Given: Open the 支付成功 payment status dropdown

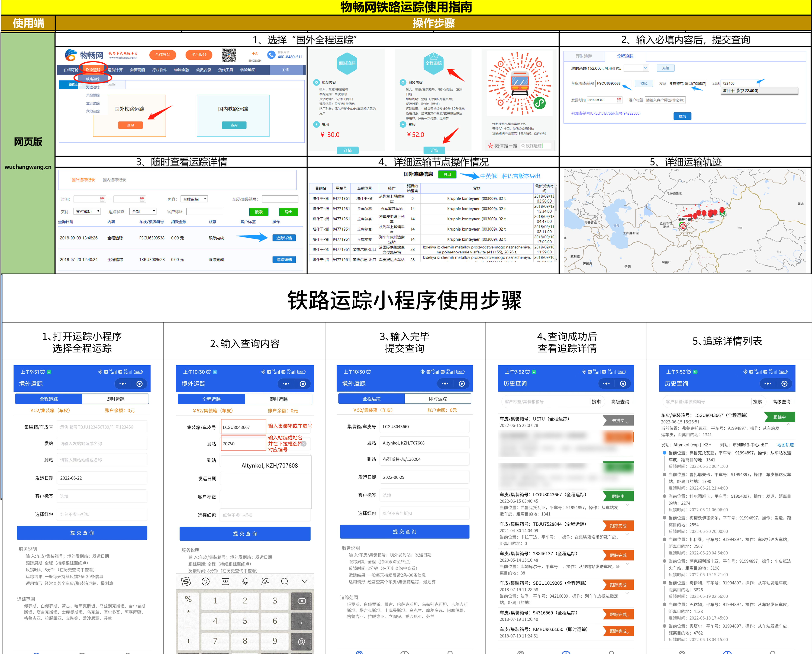Looking at the screenshot, I should click(87, 211).
